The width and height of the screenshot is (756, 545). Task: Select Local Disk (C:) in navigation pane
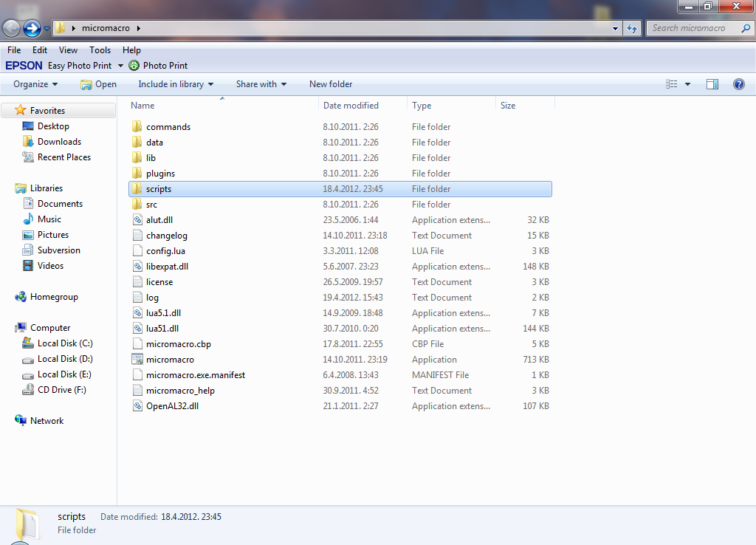click(65, 343)
